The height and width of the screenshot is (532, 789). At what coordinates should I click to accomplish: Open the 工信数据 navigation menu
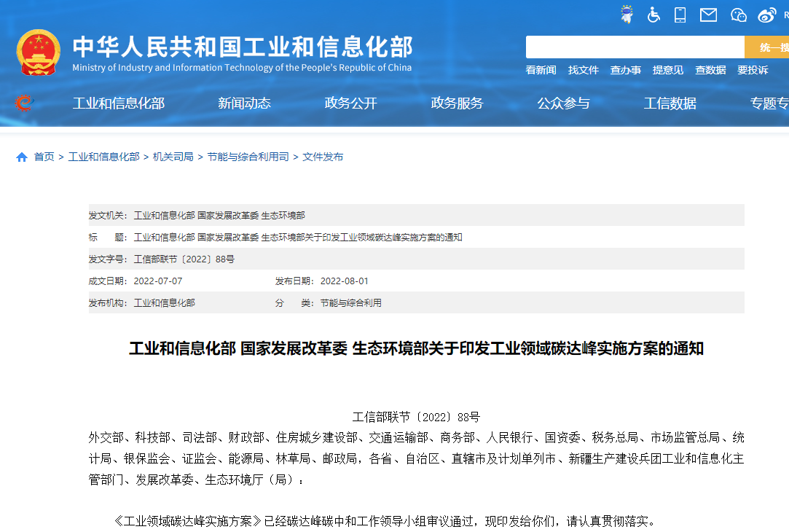click(x=670, y=103)
